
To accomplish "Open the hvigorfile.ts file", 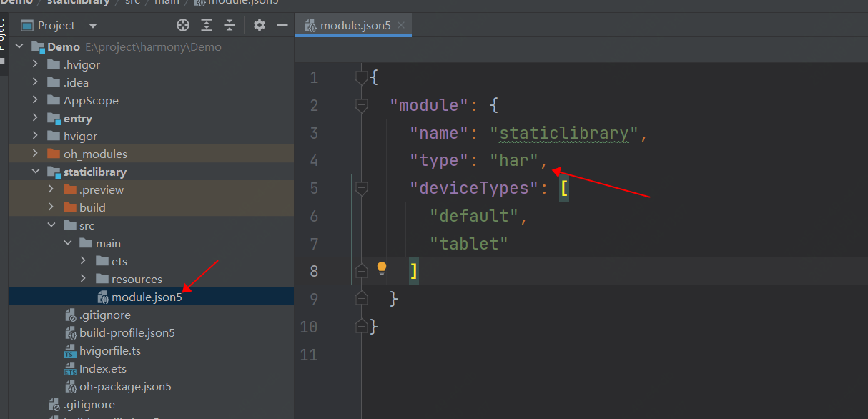I will (x=109, y=351).
